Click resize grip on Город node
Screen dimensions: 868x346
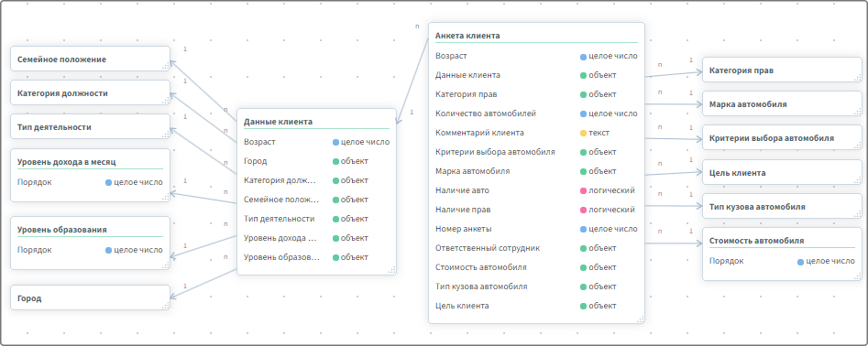[166, 305]
